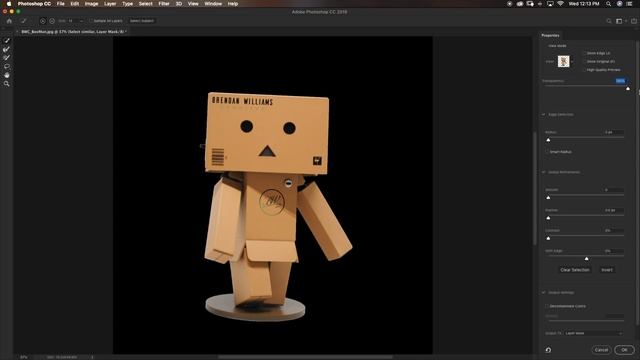Select the Brush tool in Select and Mask
Image resolution: width=640 pixels, height=360 pixels.
[7, 58]
